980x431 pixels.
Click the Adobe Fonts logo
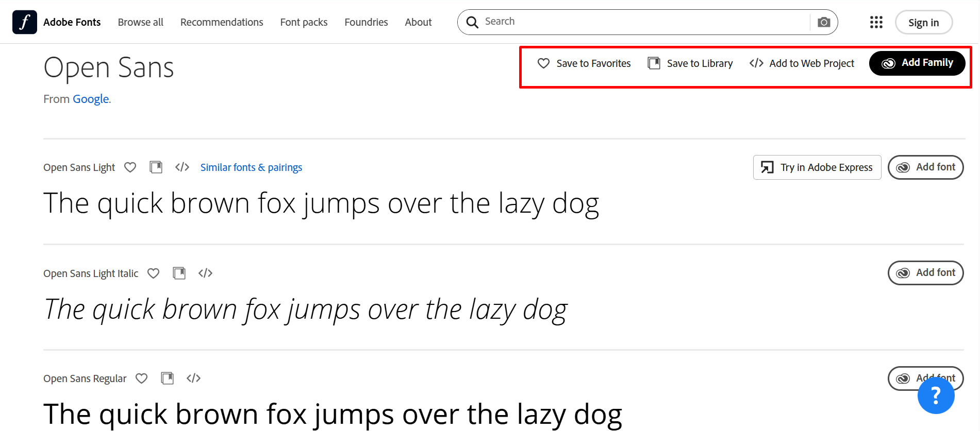coord(24,22)
